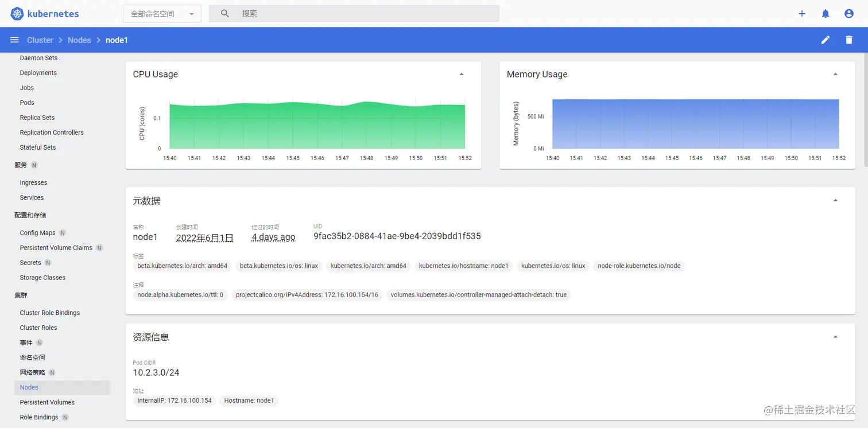
Task: Open Jobs in sidebar
Action: (27, 88)
